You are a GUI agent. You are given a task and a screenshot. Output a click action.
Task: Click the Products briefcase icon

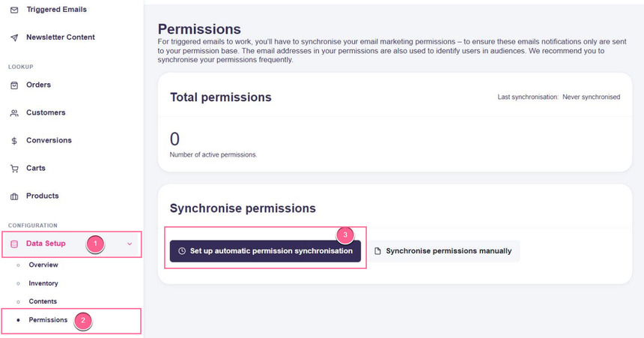coord(14,196)
